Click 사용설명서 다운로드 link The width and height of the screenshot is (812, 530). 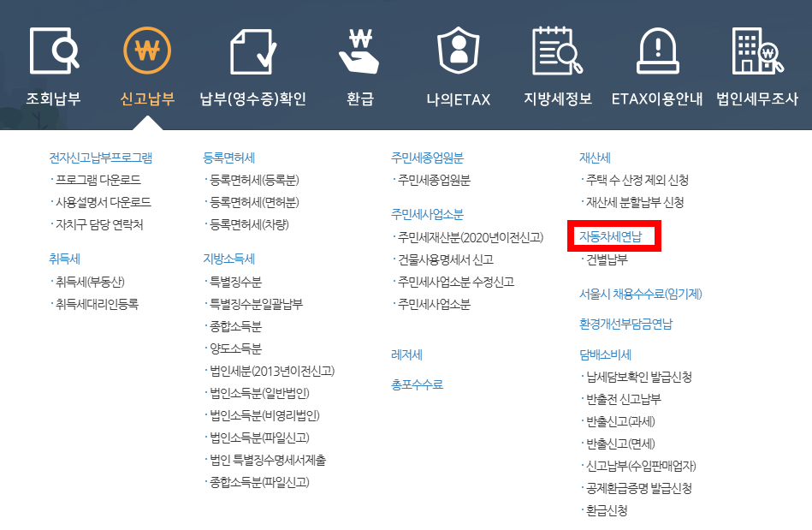point(103,202)
